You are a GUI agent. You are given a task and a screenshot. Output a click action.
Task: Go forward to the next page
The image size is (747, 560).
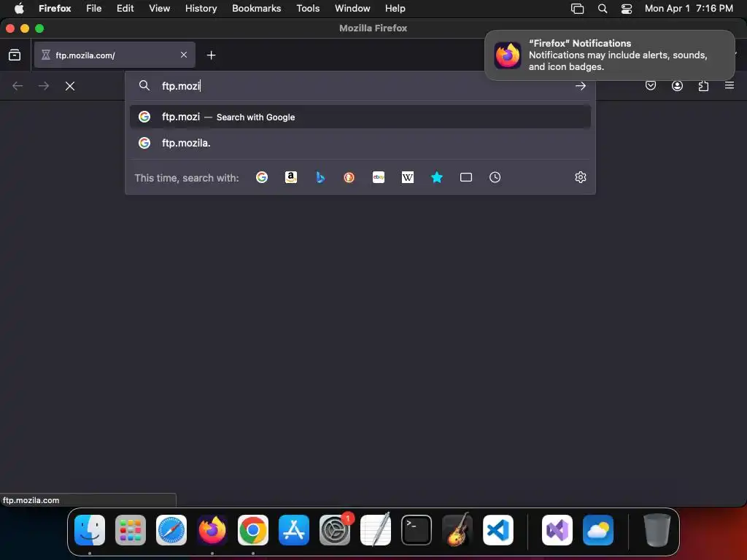(44, 86)
